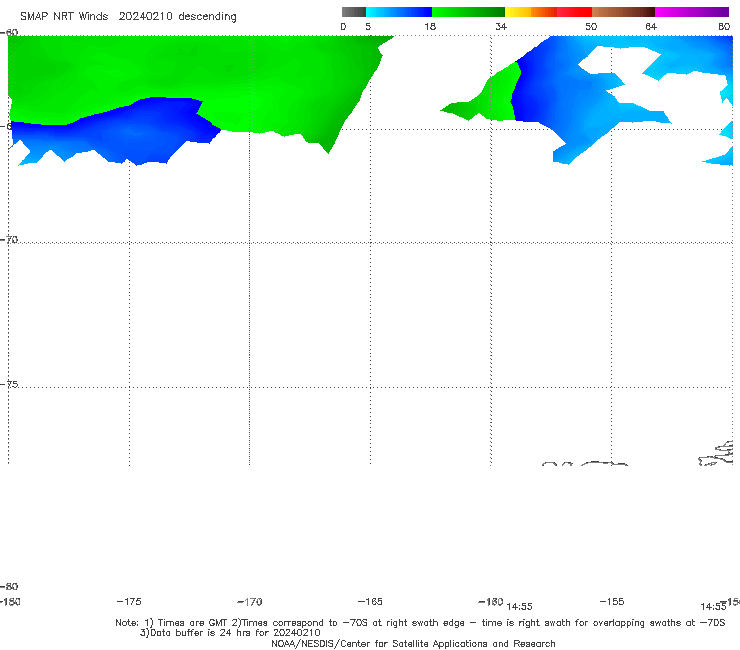Click the '-75' latitude axis label
This screenshot has height=650, width=740.
(9, 384)
